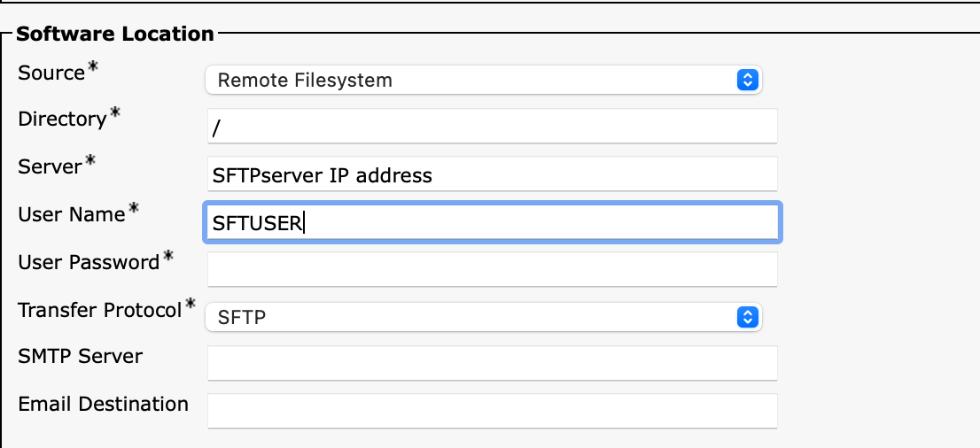Image resolution: width=980 pixels, height=448 pixels.
Task: Click the User Name label text
Action: coord(71,214)
